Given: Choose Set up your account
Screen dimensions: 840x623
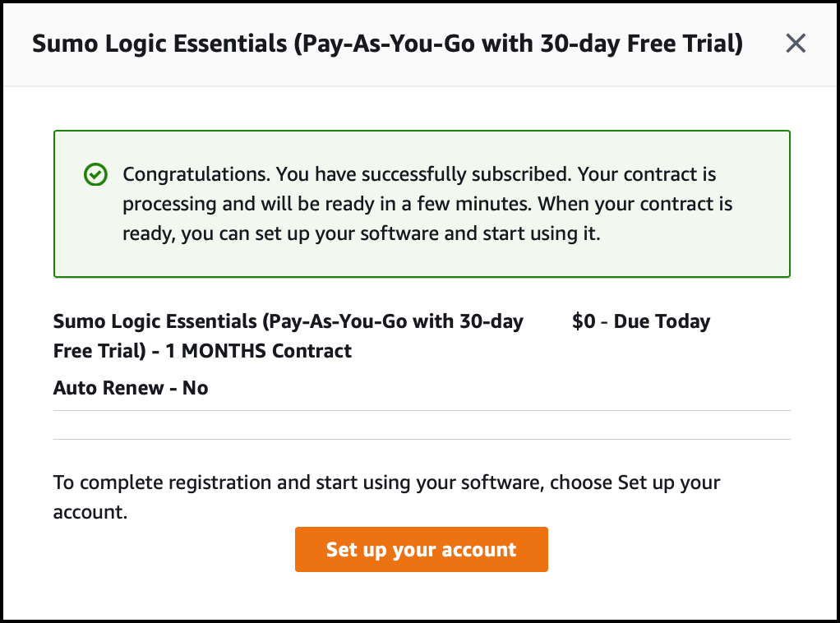Looking at the screenshot, I should coord(421,549).
